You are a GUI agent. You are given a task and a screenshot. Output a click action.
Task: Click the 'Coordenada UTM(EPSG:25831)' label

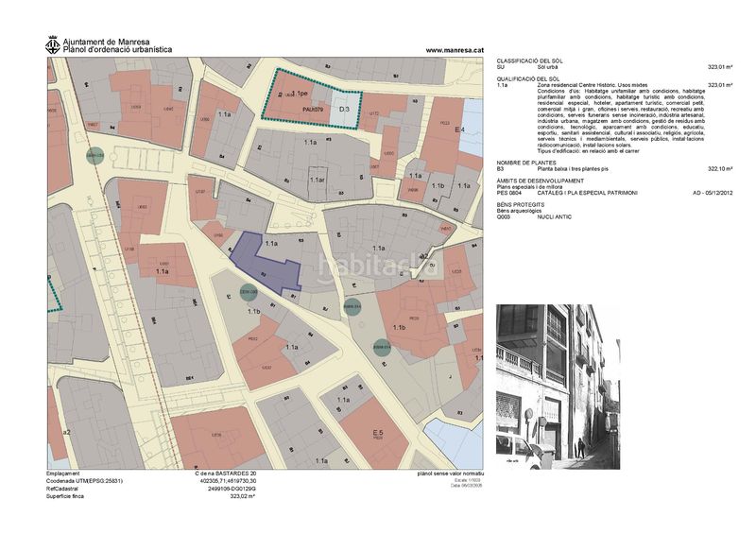pyautogui.click(x=84, y=481)
